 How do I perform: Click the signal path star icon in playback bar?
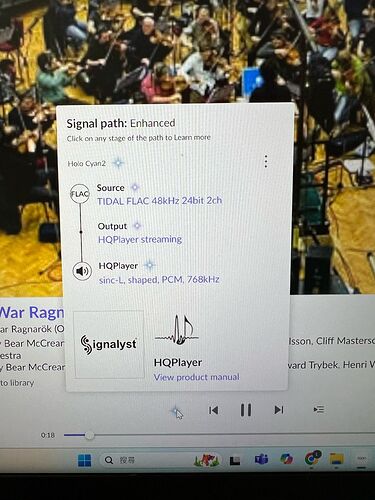point(176,411)
